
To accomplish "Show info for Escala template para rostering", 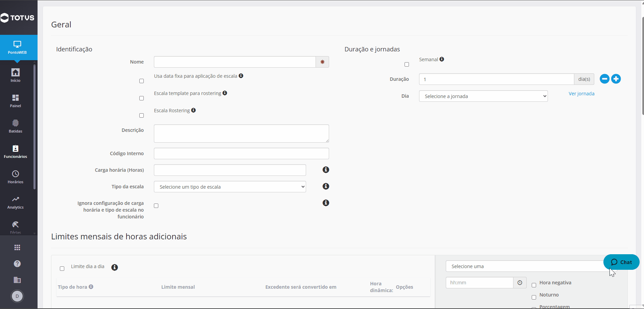I will pos(225,93).
